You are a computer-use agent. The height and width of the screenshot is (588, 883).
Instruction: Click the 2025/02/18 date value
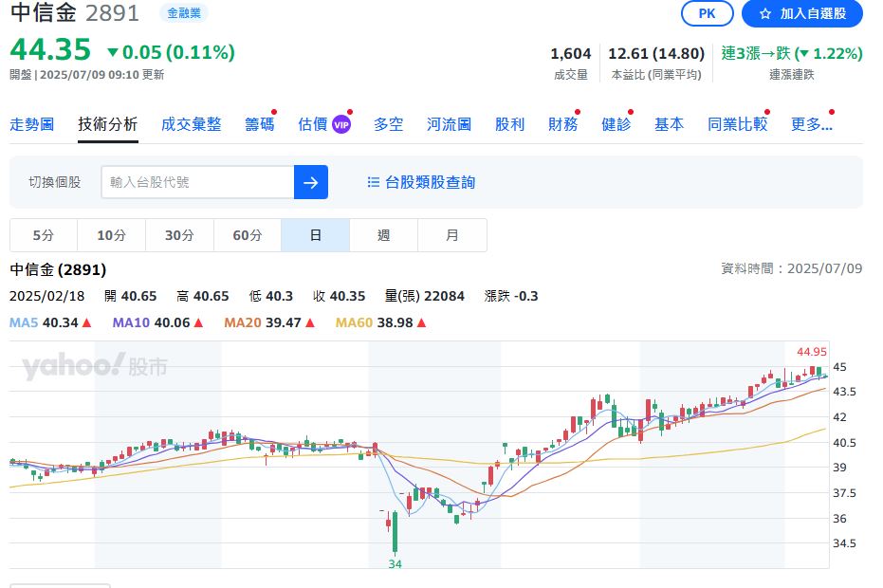[x=46, y=296]
